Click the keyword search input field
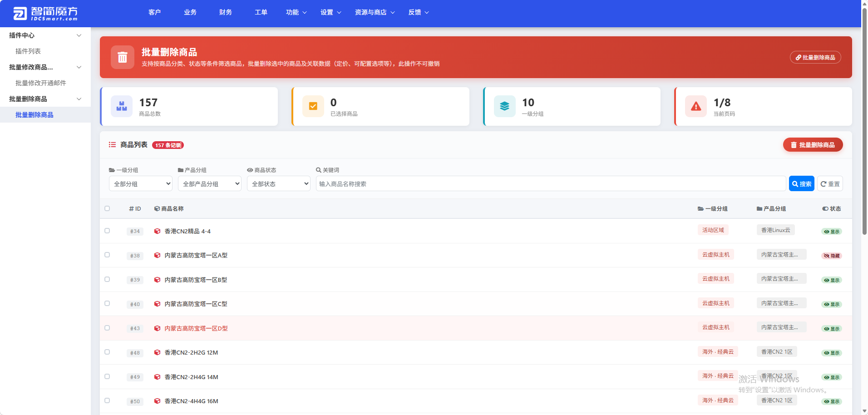868x415 pixels. (551, 184)
